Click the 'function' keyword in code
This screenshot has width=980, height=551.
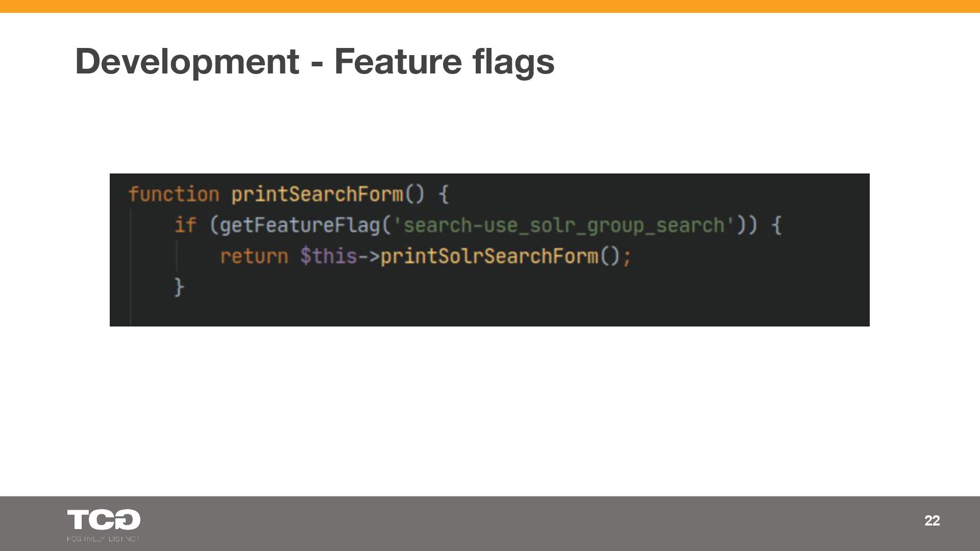pos(174,194)
